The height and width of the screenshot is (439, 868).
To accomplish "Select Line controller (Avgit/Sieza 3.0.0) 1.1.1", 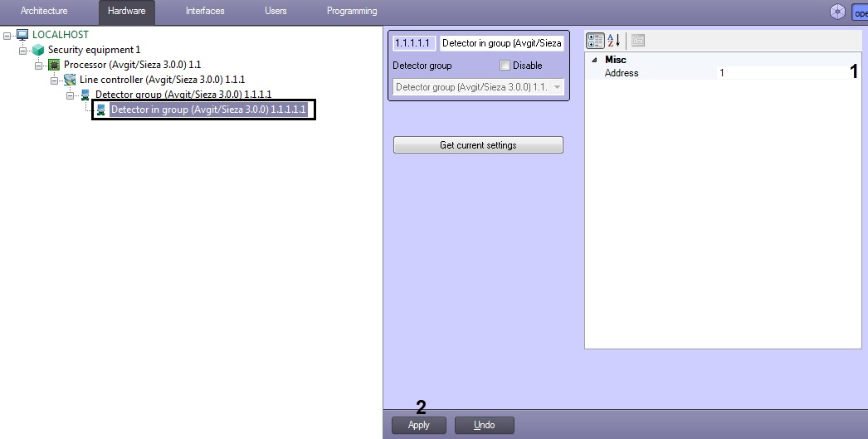I will click(x=162, y=80).
